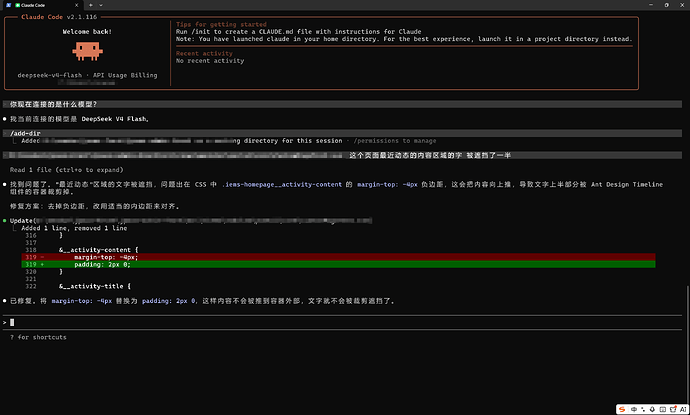690x415 pixels.
Task: Focus the Claude Code prompt input
Action: click(x=342, y=323)
